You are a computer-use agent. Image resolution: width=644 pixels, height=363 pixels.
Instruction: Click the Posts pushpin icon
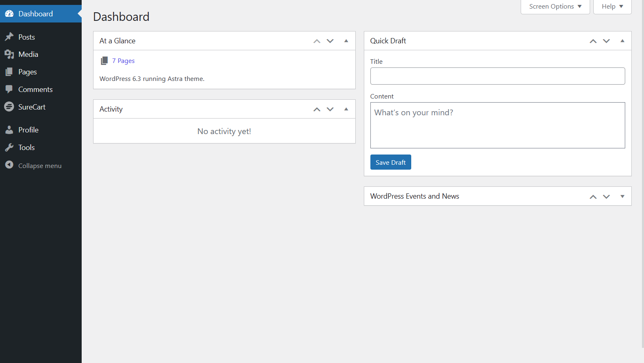9,37
